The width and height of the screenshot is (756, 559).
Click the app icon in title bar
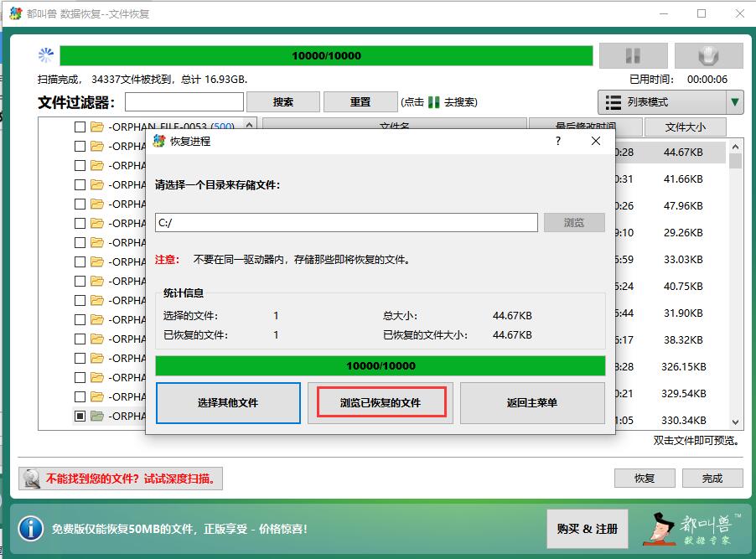pyautogui.click(x=16, y=13)
